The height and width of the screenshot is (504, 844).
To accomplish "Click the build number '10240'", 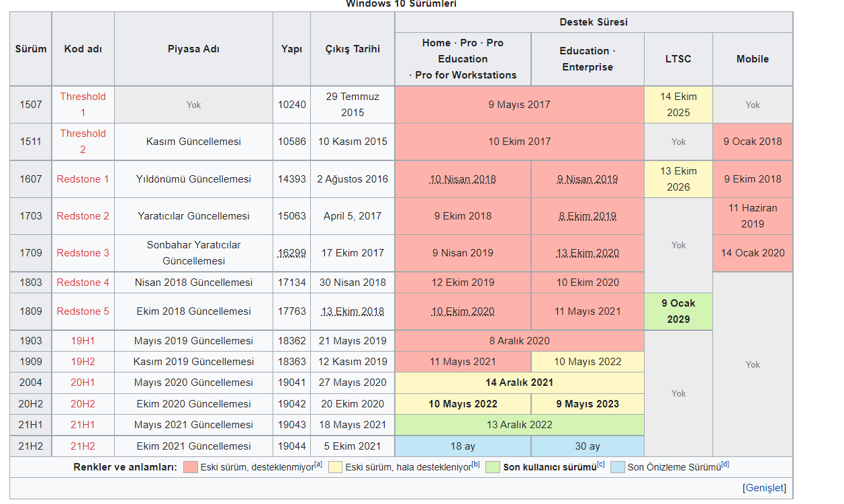I will coord(291,105).
